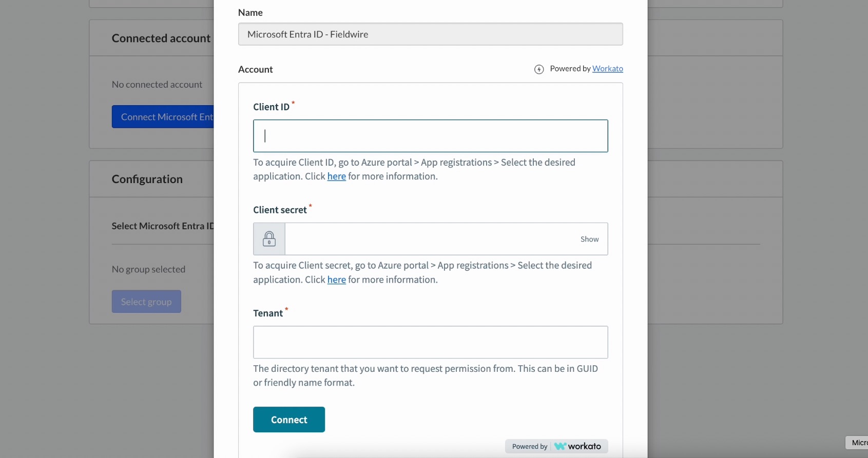Click the lock icon in Client secret field
This screenshot has height=458, width=868.
coord(269,239)
